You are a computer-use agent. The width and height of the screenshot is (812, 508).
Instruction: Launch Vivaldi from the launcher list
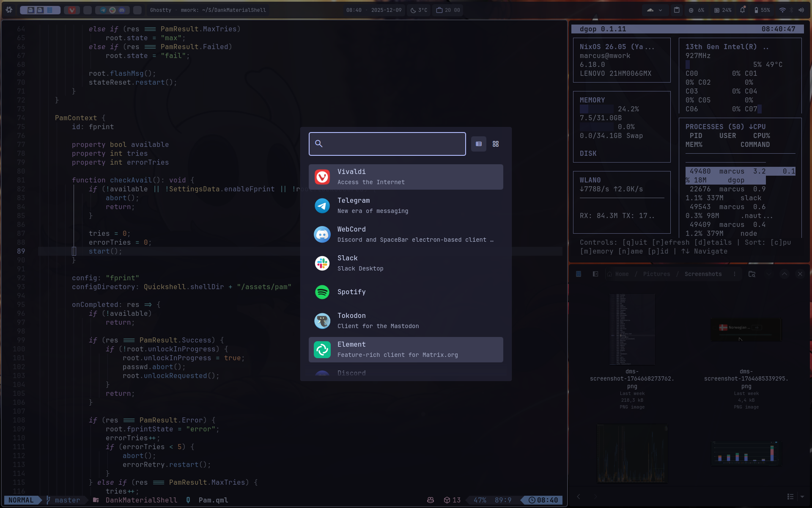pyautogui.click(x=406, y=177)
